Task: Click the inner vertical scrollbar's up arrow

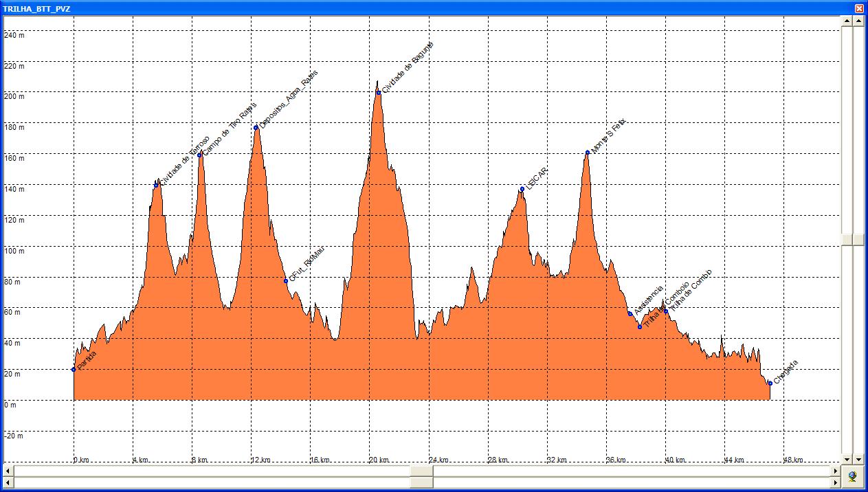Action: 847,21
